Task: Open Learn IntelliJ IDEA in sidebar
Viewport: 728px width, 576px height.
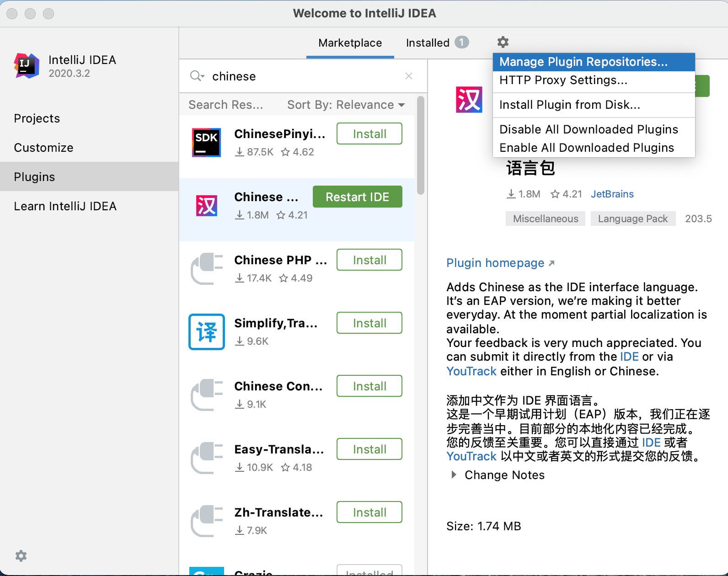Action: point(89,206)
